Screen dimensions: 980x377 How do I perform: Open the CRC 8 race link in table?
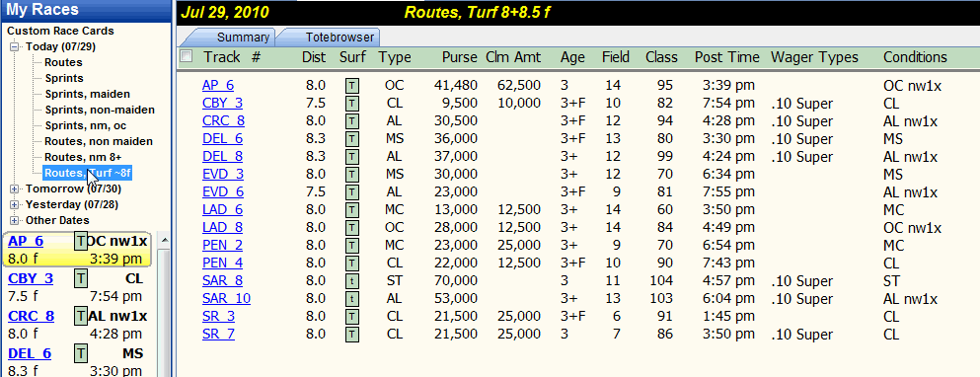click(223, 121)
